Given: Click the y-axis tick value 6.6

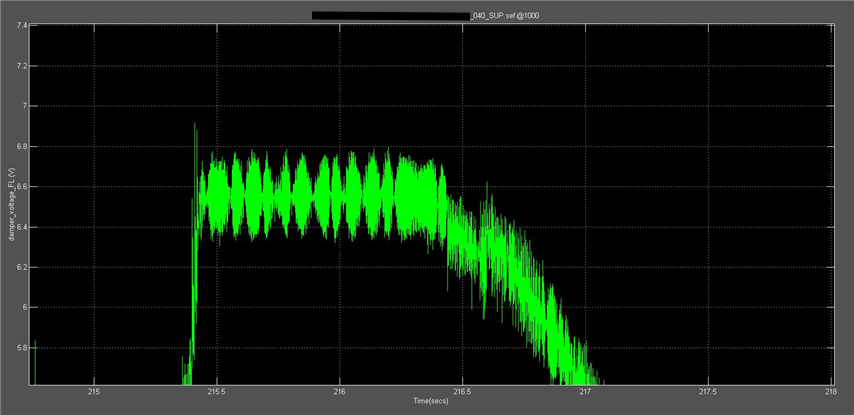Looking at the screenshot, I should coord(21,187).
